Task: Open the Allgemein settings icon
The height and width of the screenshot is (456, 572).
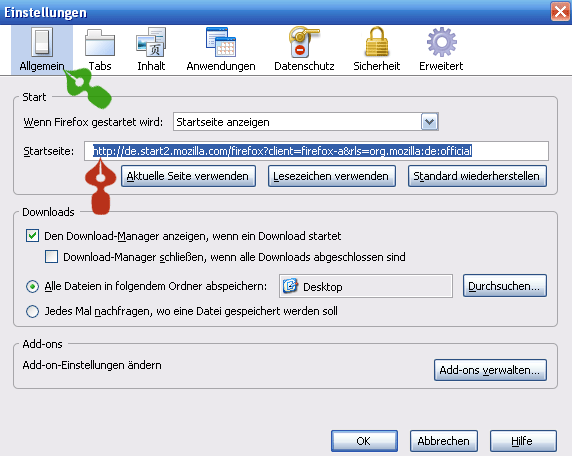Action: [x=42, y=42]
